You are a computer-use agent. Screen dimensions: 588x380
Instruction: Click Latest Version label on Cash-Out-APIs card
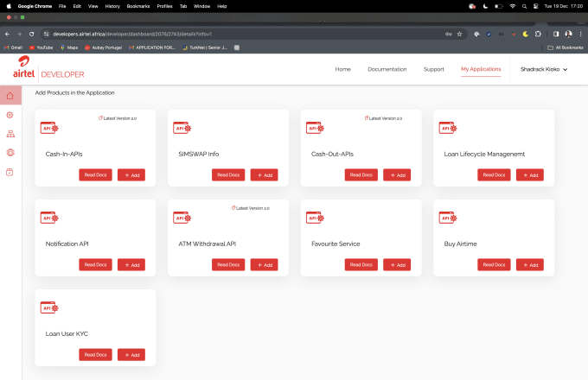tap(383, 118)
